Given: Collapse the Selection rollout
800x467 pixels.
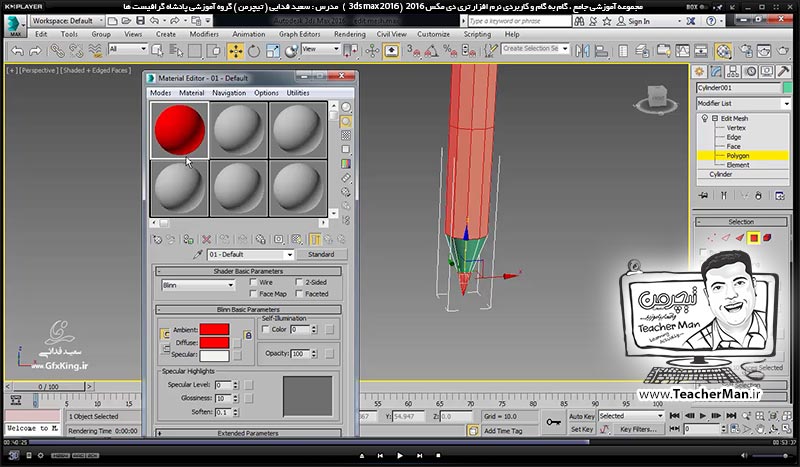Looking at the screenshot, I should pyautogui.click(x=741, y=222).
